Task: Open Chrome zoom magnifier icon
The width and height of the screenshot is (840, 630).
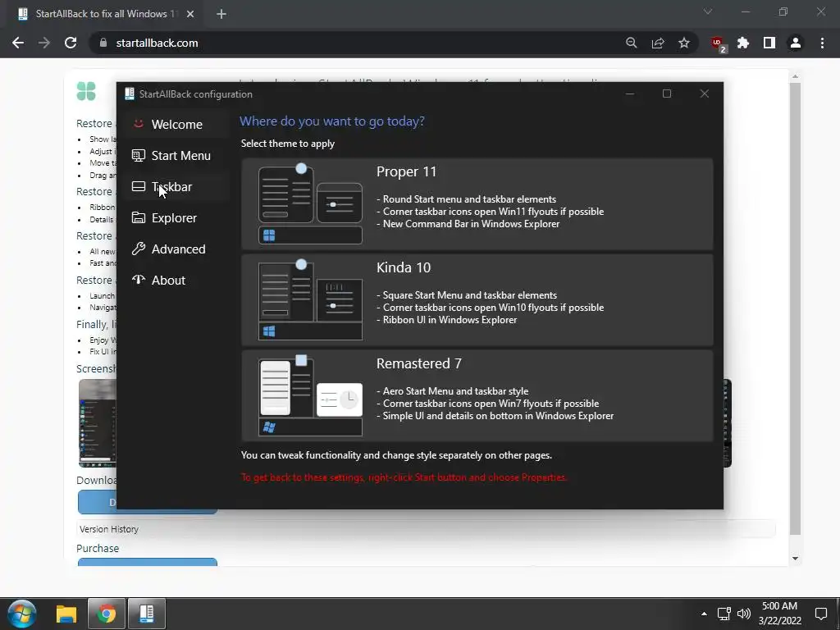Action: (631, 43)
